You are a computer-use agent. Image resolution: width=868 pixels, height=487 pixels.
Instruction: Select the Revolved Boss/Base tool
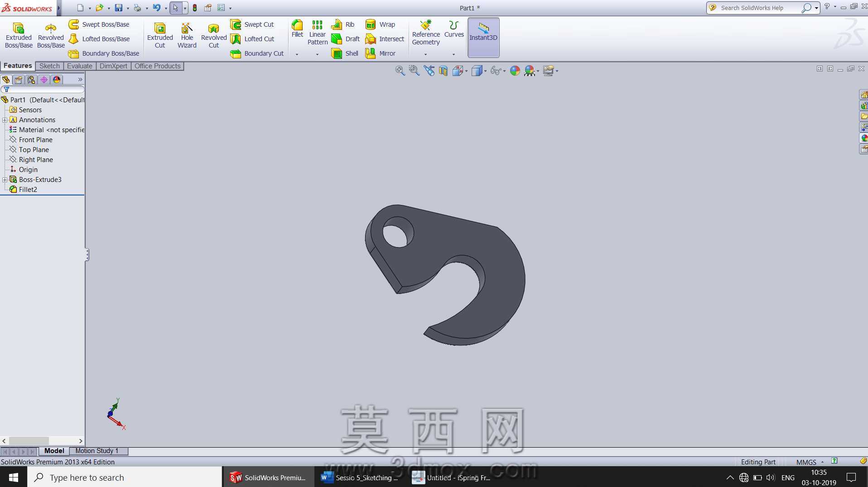coord(51,35)
